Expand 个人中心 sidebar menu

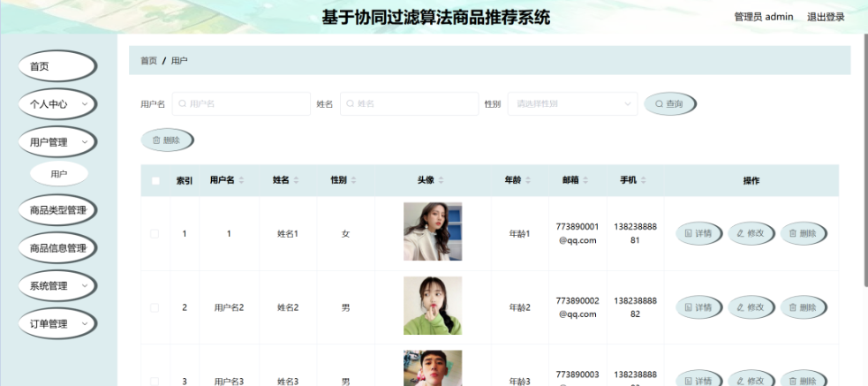point(57,104)
